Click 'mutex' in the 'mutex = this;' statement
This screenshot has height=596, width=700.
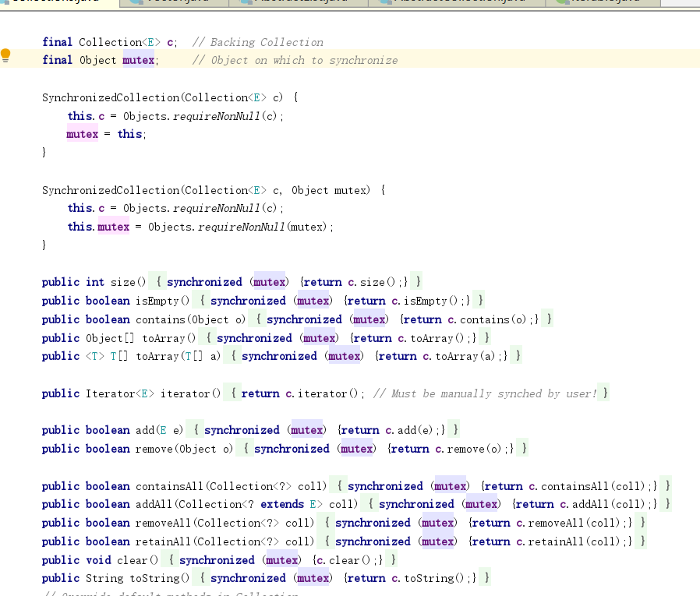[82, 134]
